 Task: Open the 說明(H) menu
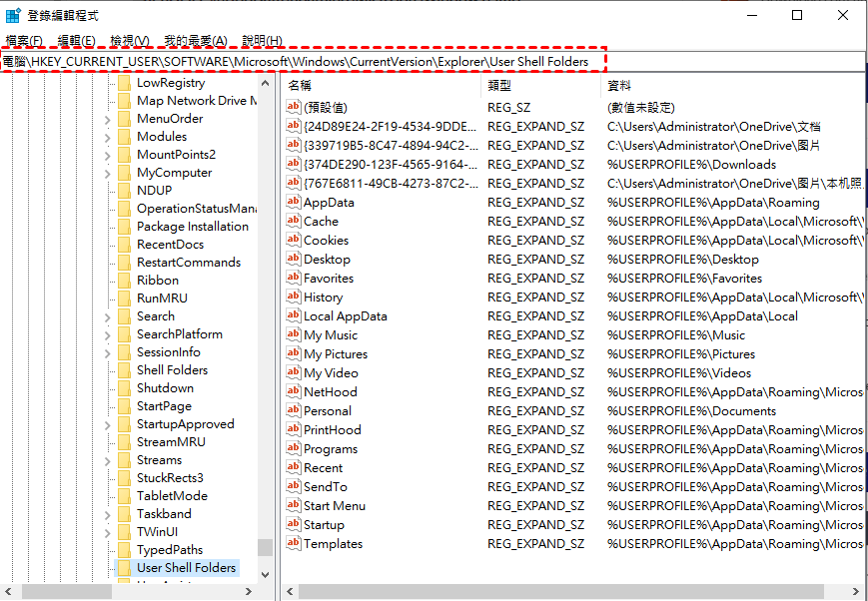coord(263,40)
